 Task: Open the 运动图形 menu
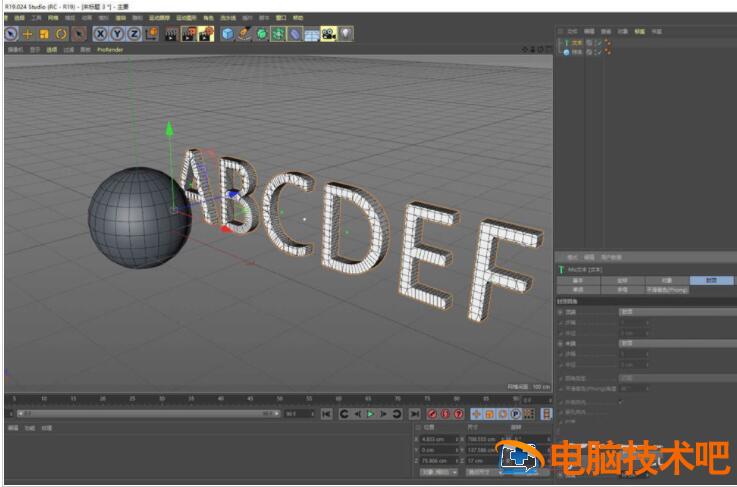coord(186,18)
